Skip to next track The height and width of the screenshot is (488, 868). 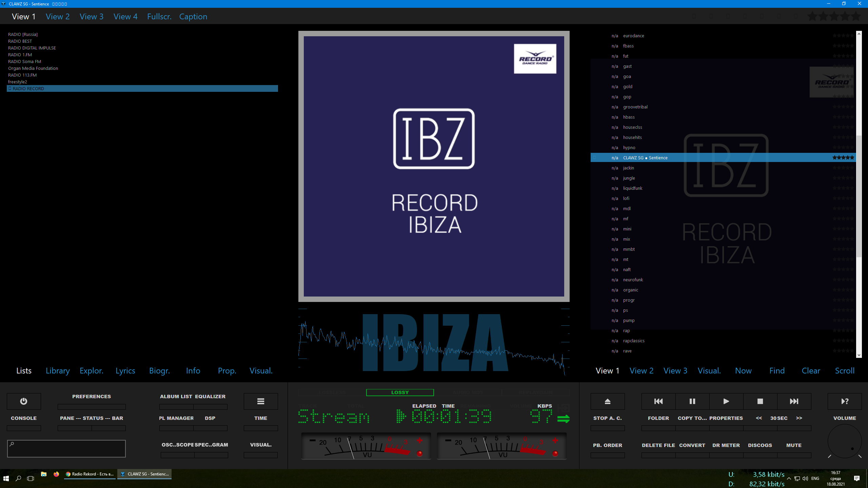pyautogui.click(x=794, y=401)
